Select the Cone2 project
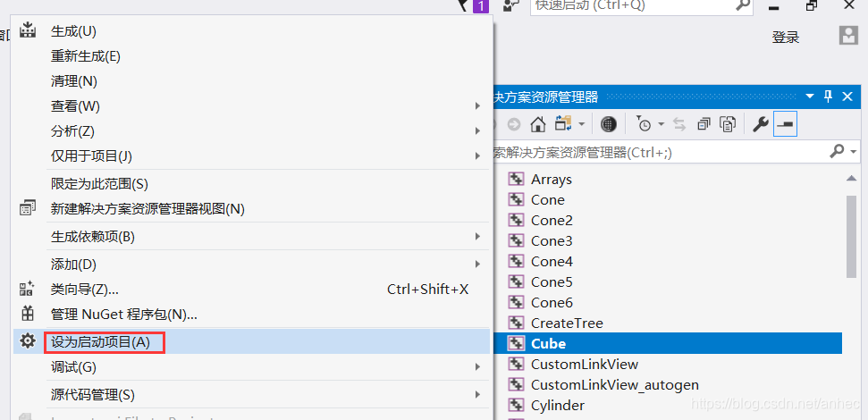Viewport: 868px width, 420px height. pyautogui.click(x=552, y=220)
